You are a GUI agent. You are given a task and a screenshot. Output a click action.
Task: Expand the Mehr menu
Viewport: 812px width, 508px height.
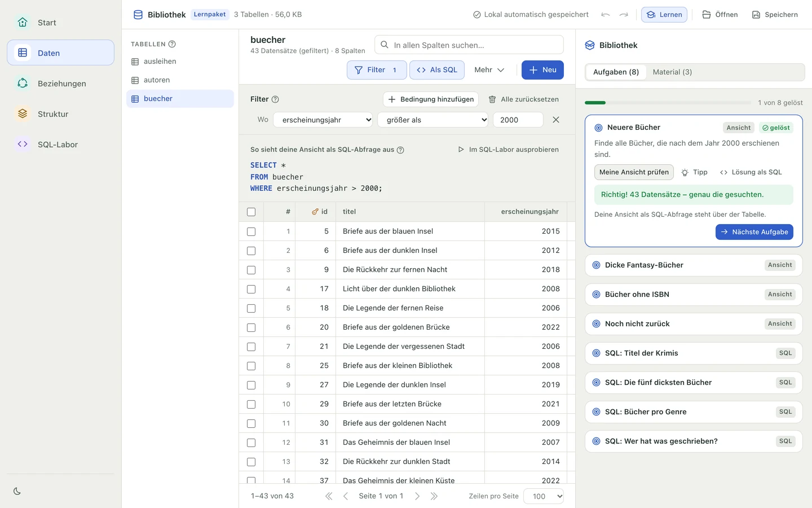point(489,70)
